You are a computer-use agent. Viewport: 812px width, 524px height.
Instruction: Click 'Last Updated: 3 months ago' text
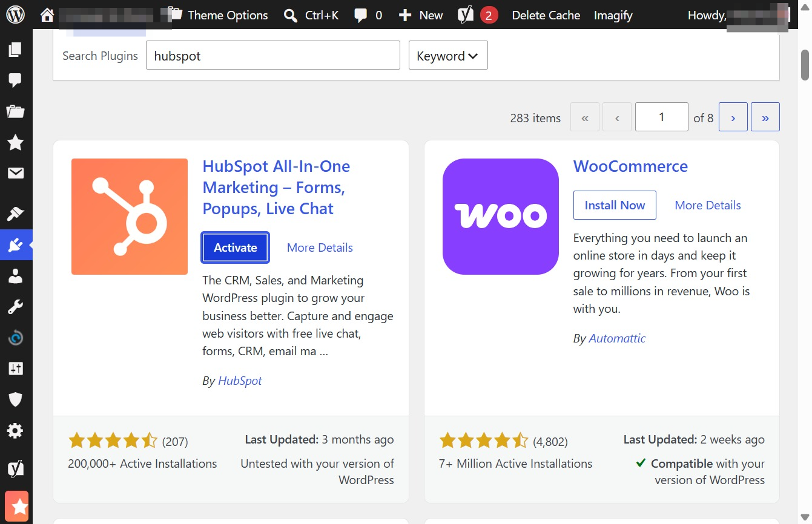pos(319,439)
